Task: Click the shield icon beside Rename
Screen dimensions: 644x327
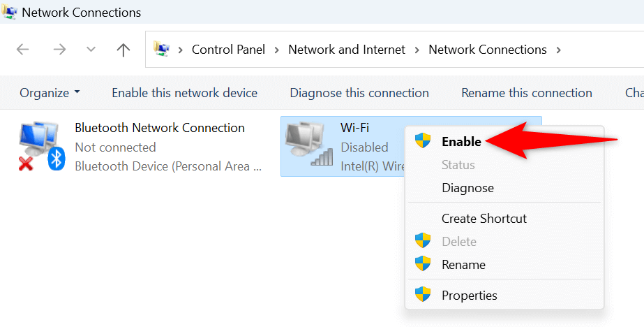Action: pos(423,265)
